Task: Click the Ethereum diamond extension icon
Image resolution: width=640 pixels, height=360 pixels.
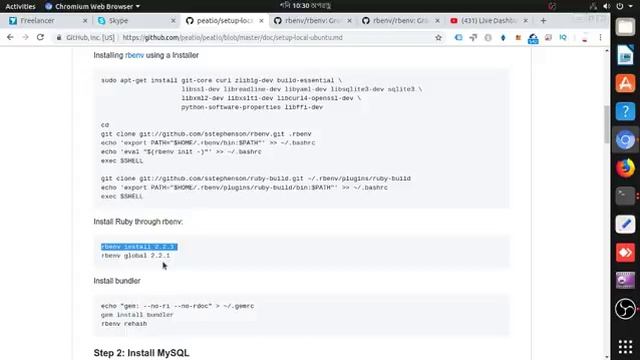Action: point(503,38)
